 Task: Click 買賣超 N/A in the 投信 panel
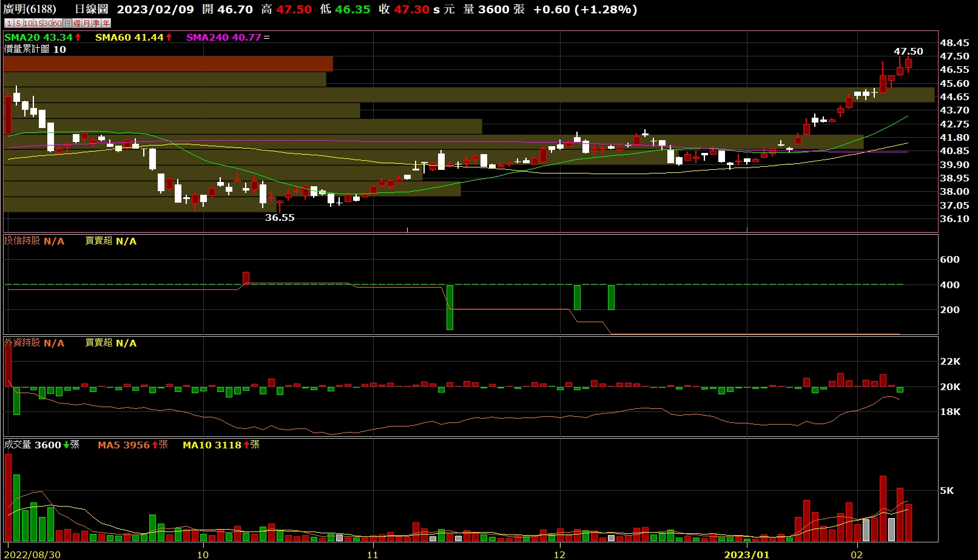(x=110, y=241)
